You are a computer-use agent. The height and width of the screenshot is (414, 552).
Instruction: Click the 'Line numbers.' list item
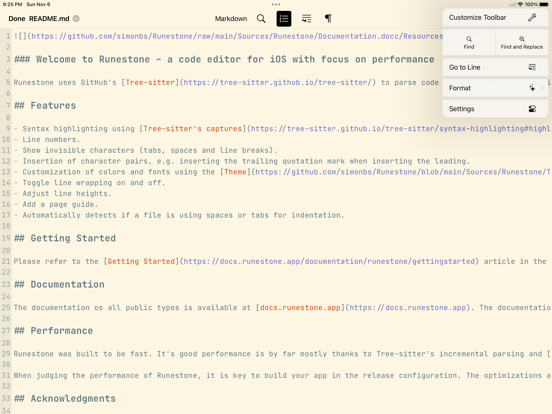coord(51,140)
